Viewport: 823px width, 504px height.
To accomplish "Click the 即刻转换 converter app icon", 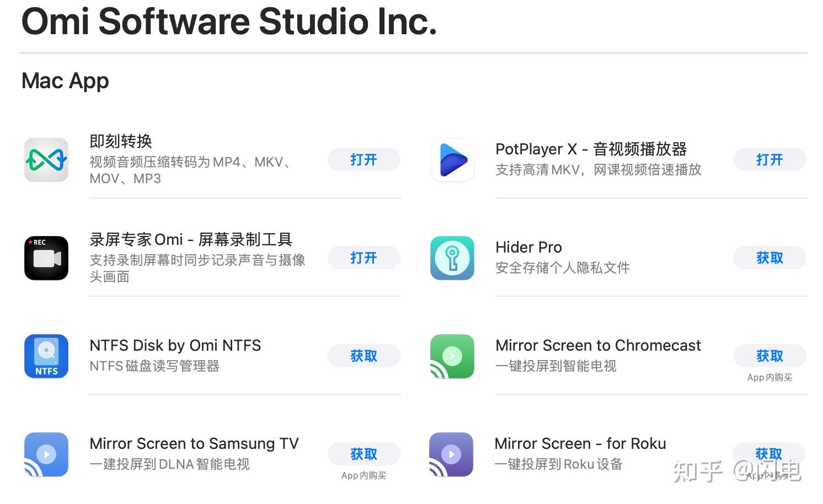I will [46, 160].
